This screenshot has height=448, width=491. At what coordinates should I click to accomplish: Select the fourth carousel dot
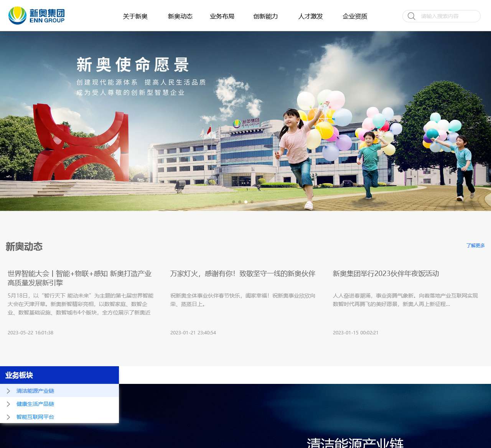click(252, 202)
